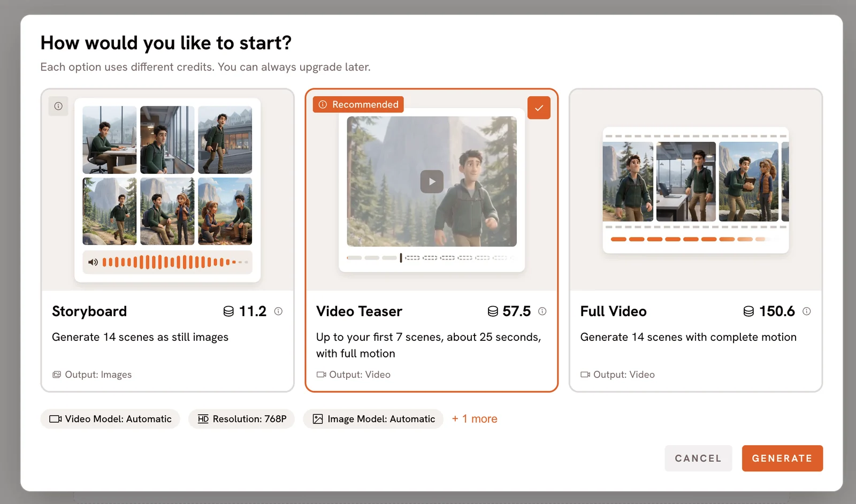Click the info icon on Storyboard preview
The width and height of the screenshot is (856, 504).
coord(58,106)
